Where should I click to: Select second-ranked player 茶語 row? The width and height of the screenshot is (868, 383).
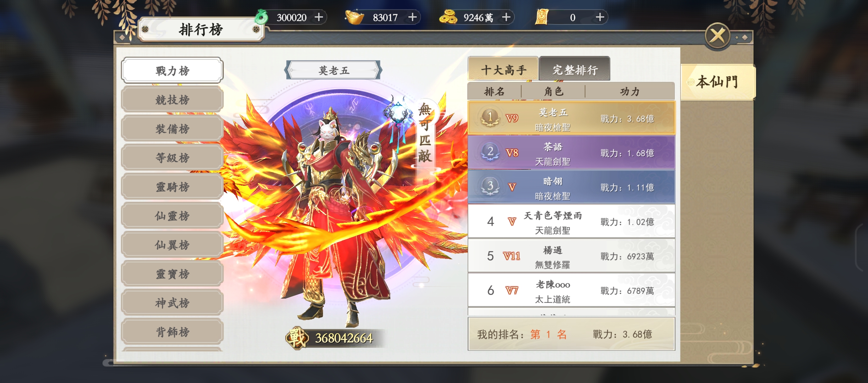[x=572, y=152]
